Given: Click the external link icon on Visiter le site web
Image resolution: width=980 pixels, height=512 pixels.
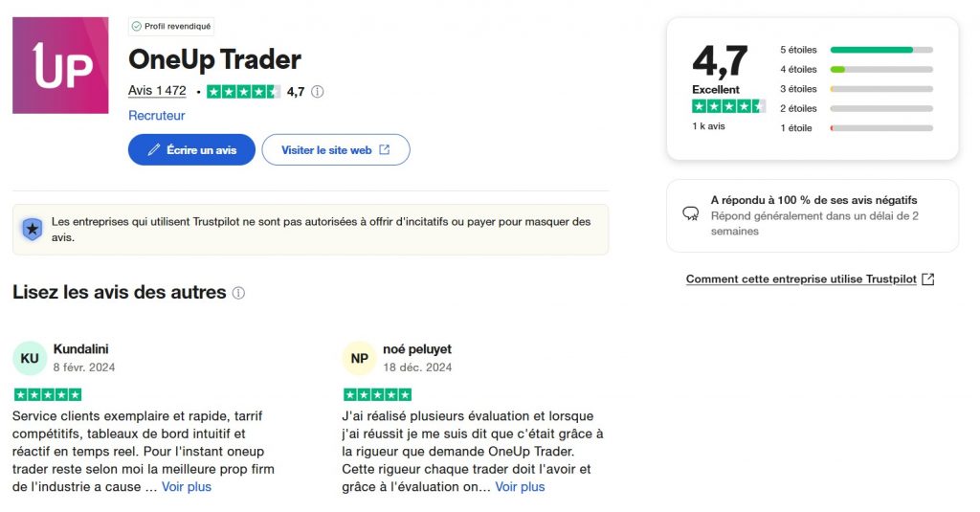Looking at the screenshot, I should click(385, 150).
